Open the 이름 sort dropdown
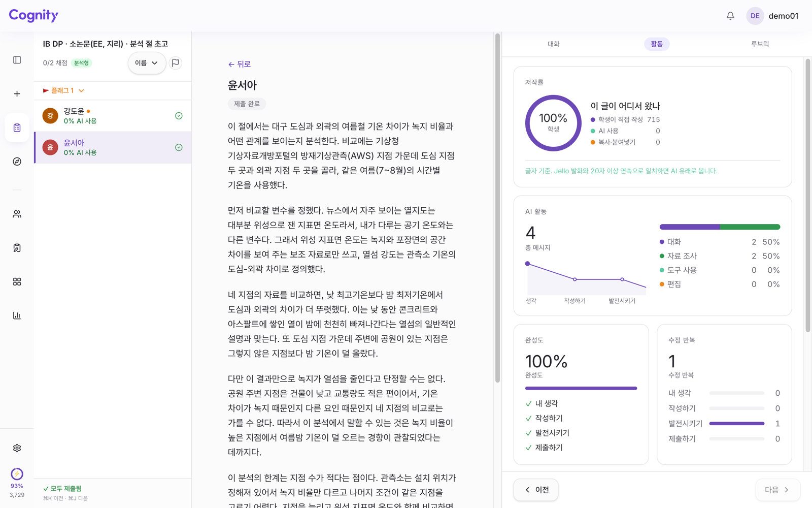This screenshot has height=508, width=812. pyautogui.click(x=147, y=63)
